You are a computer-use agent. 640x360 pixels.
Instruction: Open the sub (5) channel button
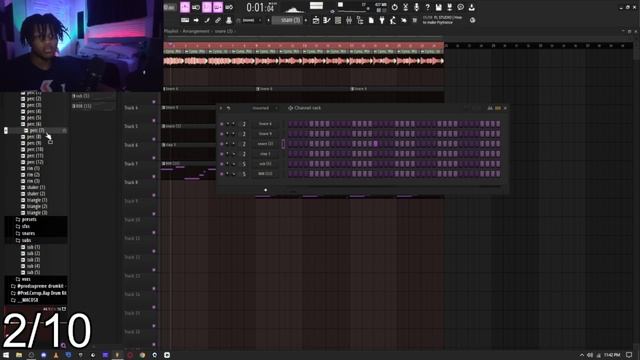coord(265,164)
